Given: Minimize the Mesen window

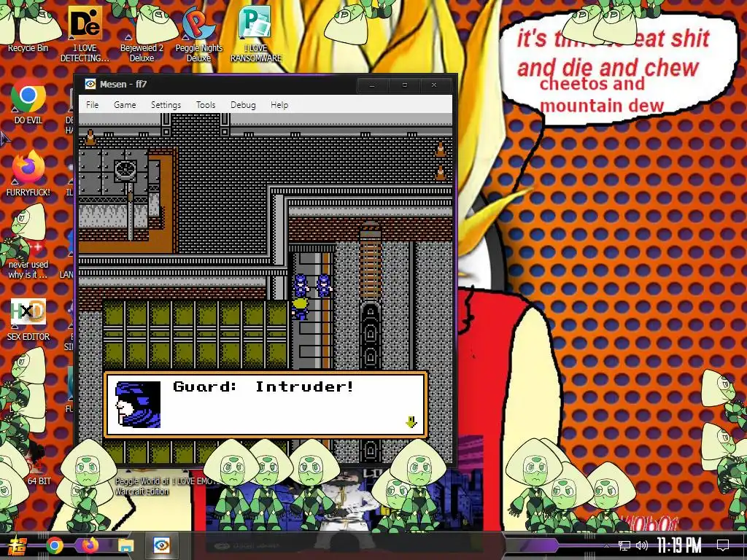Looking at the screenshot, I should pos(373,85).
